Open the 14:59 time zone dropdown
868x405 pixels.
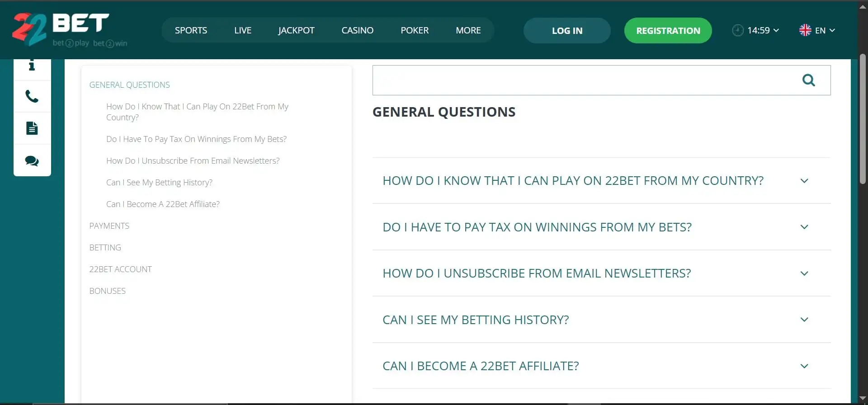(763, 30)
